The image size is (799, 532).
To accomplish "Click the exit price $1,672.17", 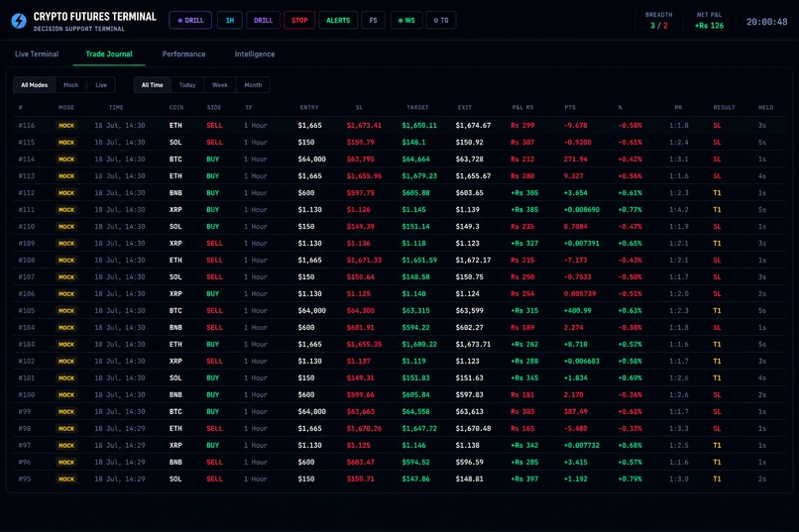I will coord(473,261).
